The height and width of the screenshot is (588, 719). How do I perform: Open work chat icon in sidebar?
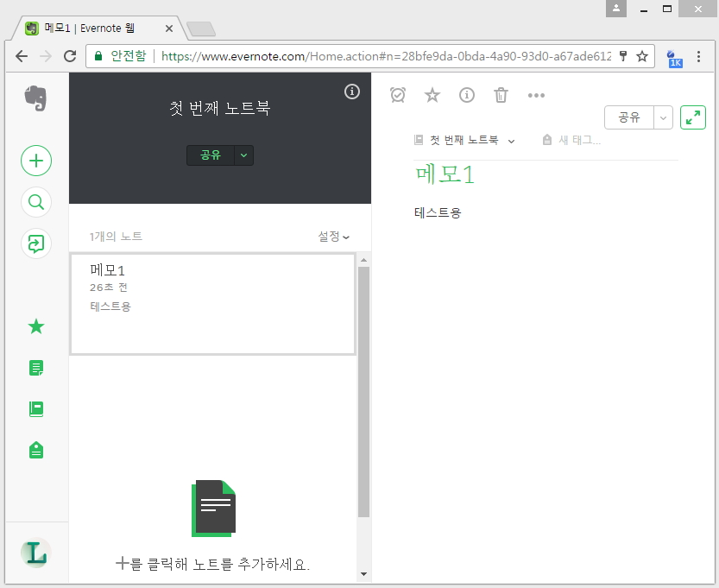pyautogui.click(x=36, y=243)
